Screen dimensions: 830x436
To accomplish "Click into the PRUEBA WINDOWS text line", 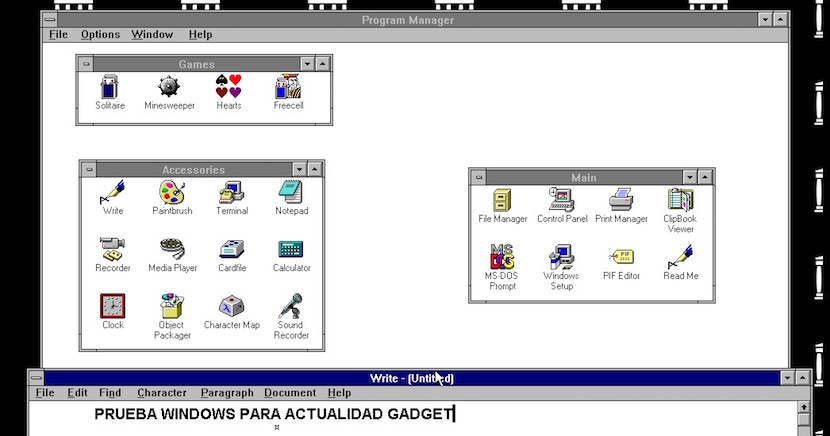I will tap(274, 414).
